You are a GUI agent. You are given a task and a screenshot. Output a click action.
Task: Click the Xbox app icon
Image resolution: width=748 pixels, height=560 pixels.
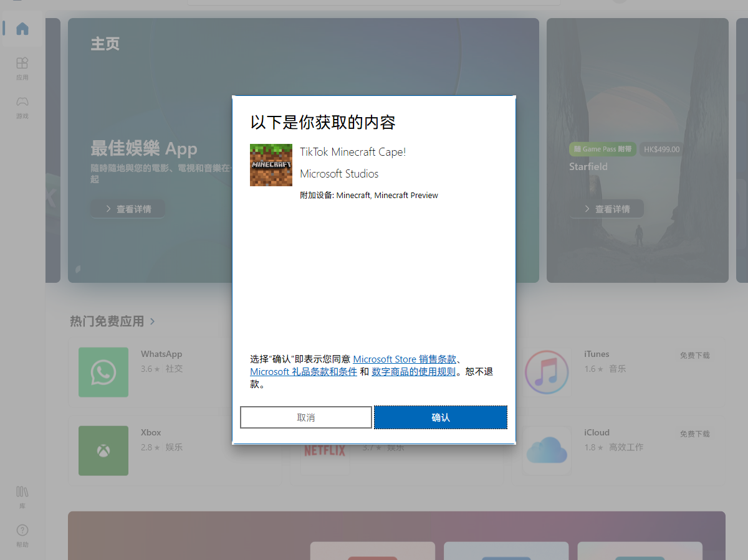point(103,450)
